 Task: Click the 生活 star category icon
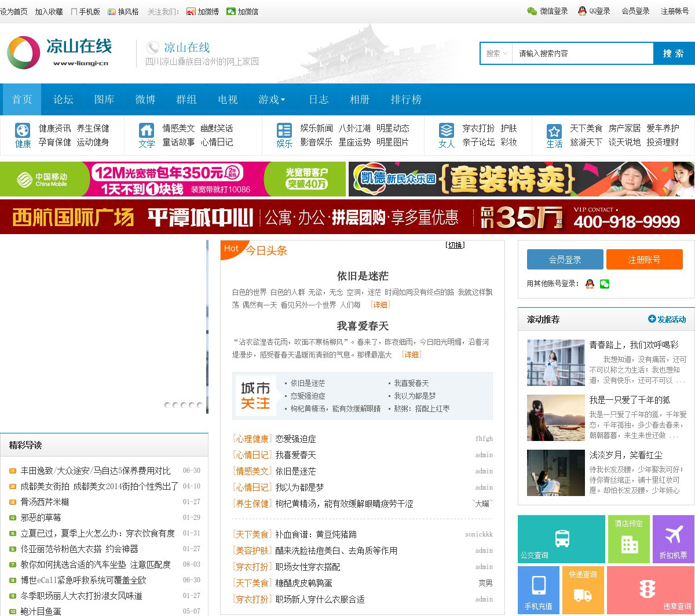554,131
